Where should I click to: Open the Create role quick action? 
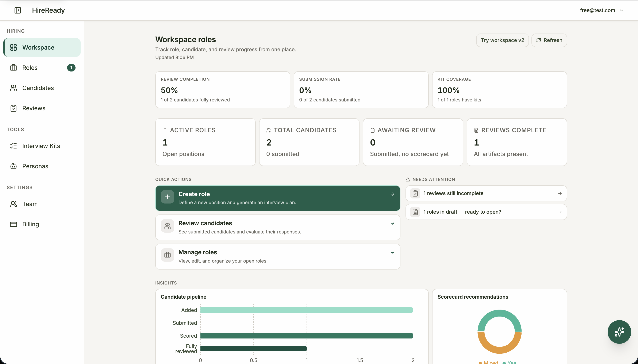tap(277, 198)
